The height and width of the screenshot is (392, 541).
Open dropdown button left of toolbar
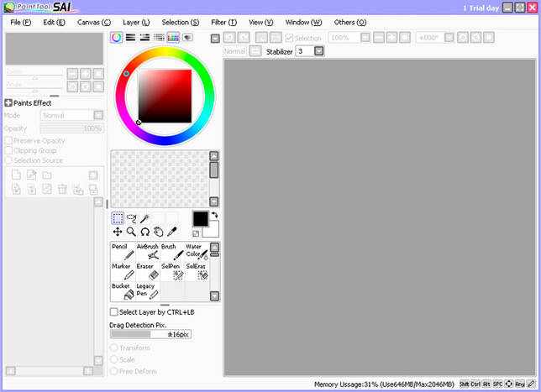(215, 39)
